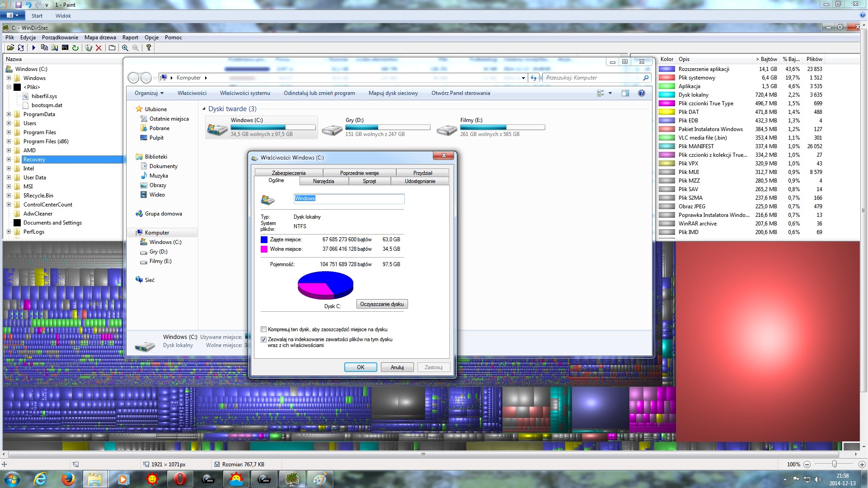
Task: Expand the PerfLogs folder node
Action: click(x=9, y=232)
